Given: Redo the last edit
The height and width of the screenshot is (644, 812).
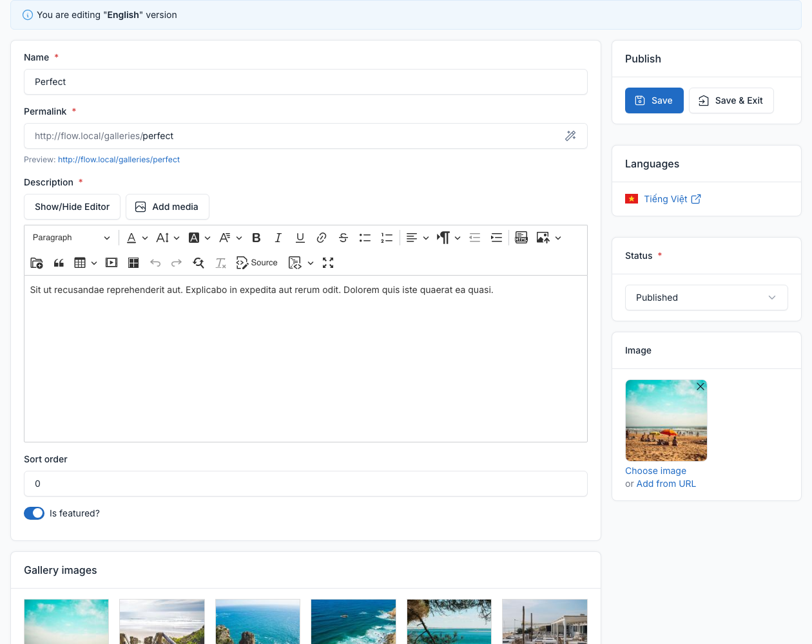Looking at the screenshot, I should tap(177, 263).
